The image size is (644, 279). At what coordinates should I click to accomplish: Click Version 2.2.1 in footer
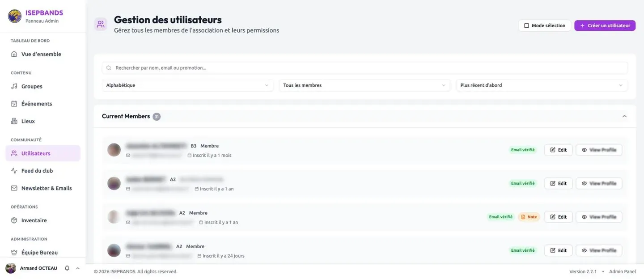click(583, 271)
